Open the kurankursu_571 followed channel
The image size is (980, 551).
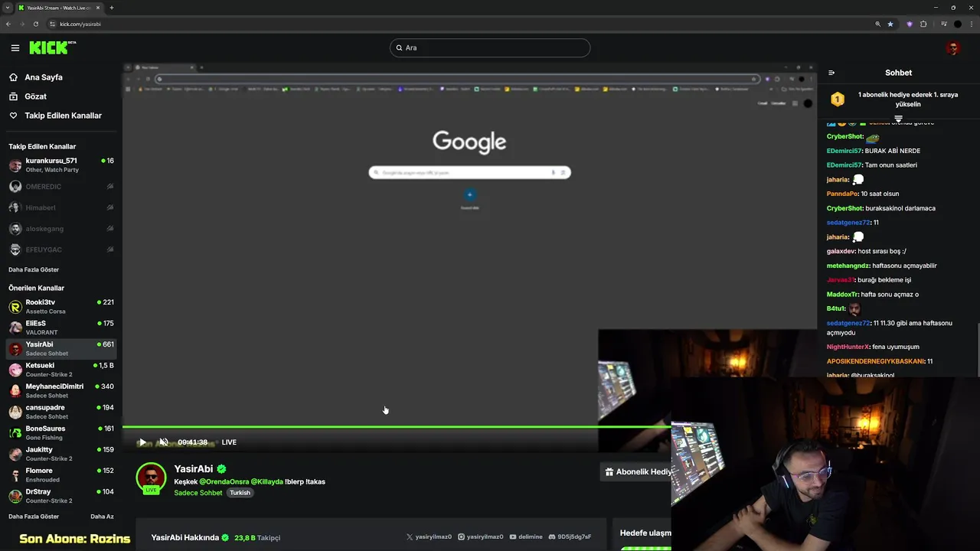point(61,165)
